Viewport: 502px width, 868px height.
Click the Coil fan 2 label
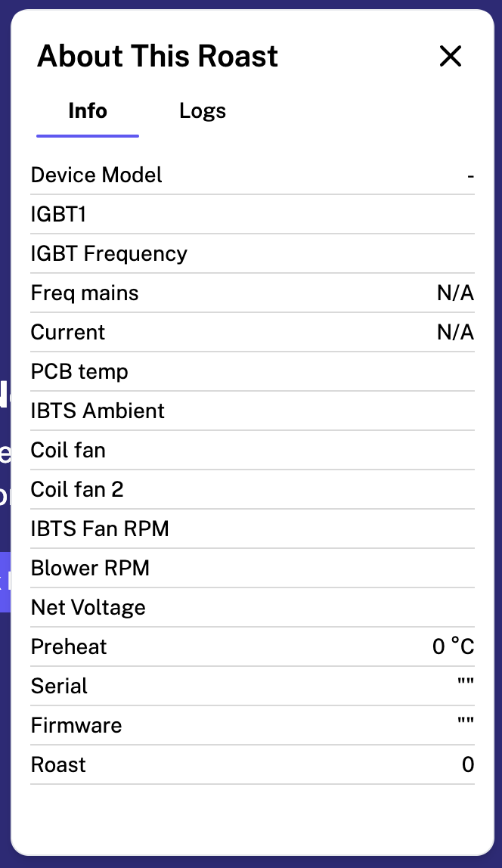pyautogui.click(x=77, y=490)
